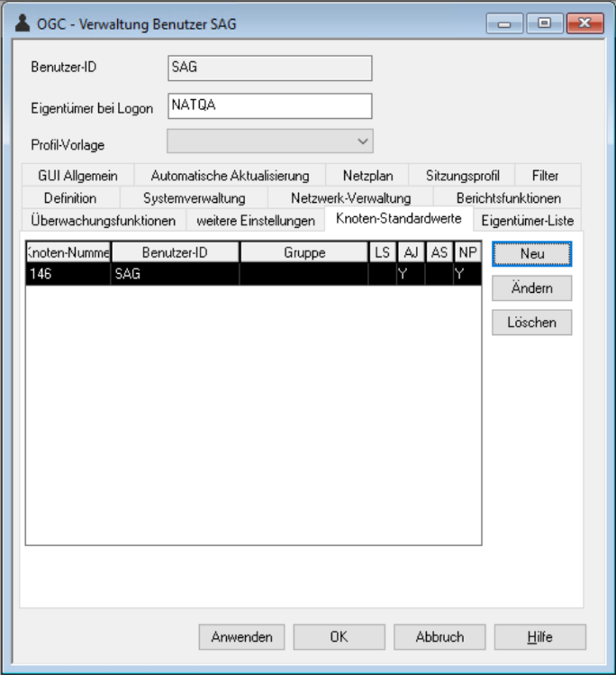Open Hilfe for this dialog
This screenshot has width=616, height=675.
tap(539, 636)
